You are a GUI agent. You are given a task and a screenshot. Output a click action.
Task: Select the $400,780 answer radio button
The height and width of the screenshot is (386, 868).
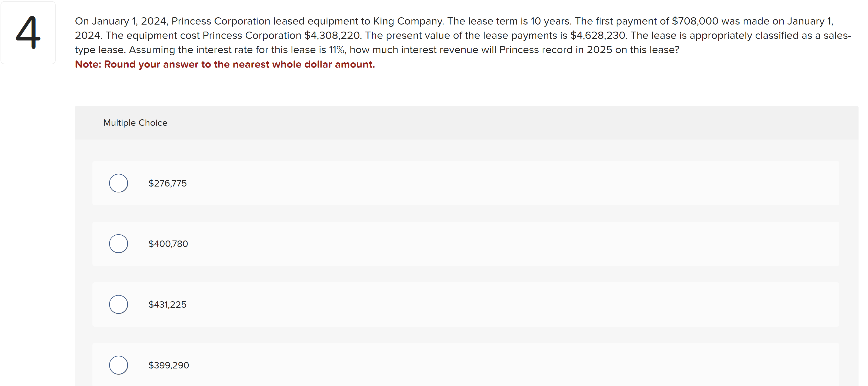(118, 244)
